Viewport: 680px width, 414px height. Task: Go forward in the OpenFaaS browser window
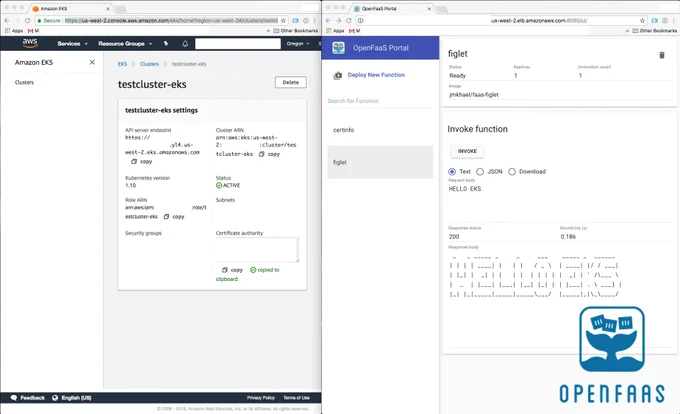pos(338,20)
